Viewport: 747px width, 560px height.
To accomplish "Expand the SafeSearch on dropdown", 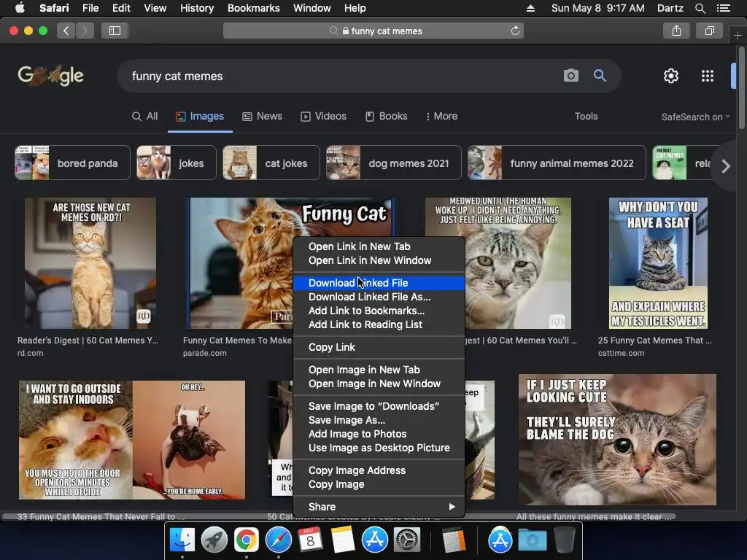I will pyautogui.click(x=695, y=117).
